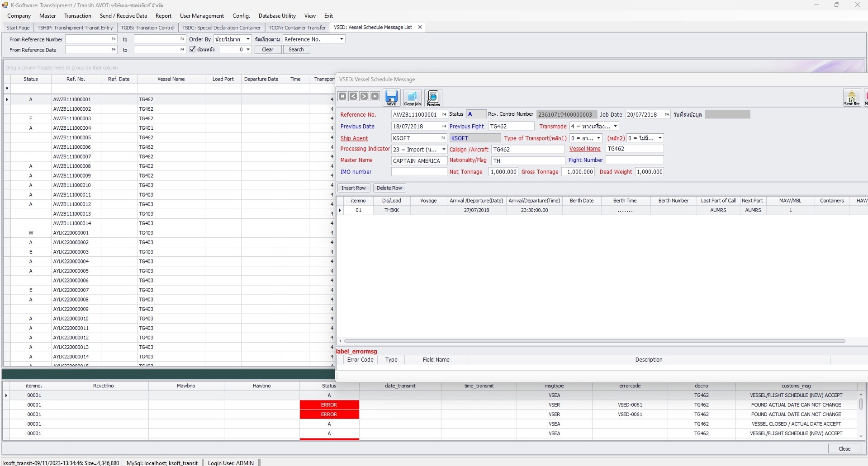Click the bottom grid's vertical scrollbar down arrow
Image resolution: width=868 pixels, height=466 pixels.
click(861, 436)
